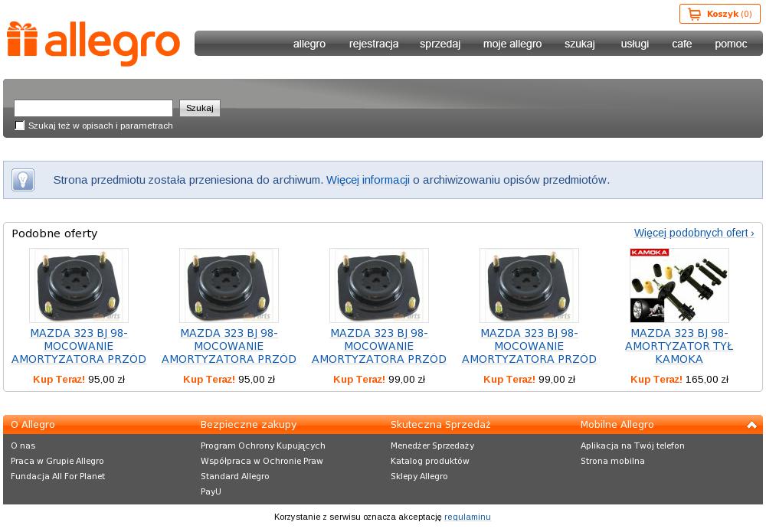Go to 'Katalog produktów'
Screen dimensions: 766x532
coord(430,461)
